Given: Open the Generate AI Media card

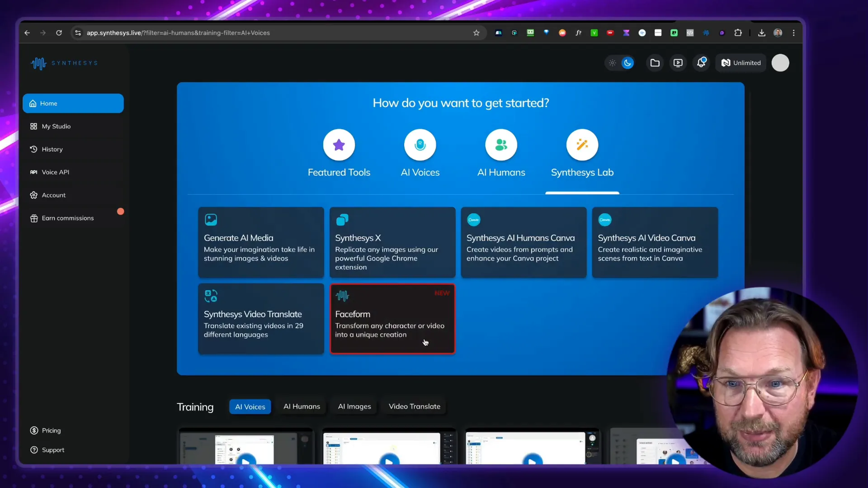Looking at the screenshot, I should (261, 242).
